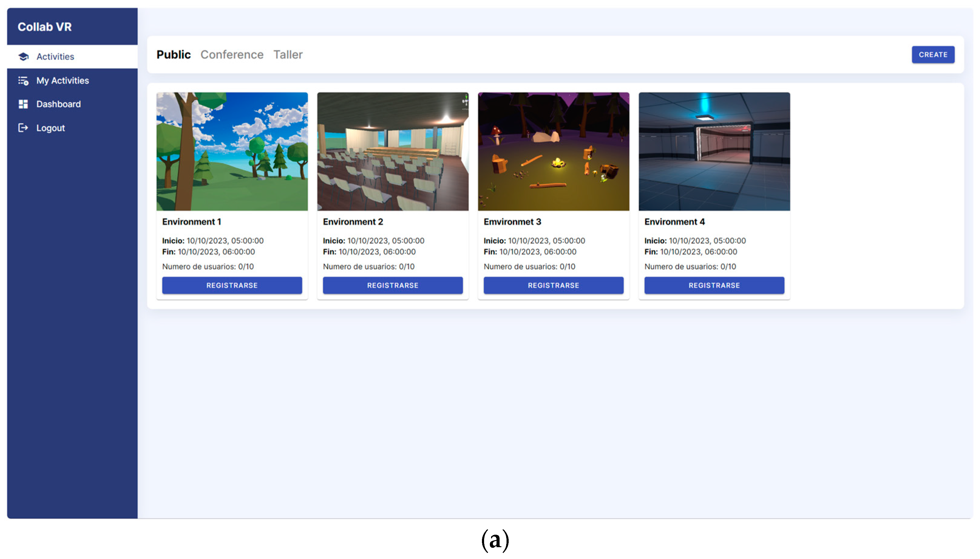Click the Logout arrow icon
The image size is (980, 559).
[23, 128]
